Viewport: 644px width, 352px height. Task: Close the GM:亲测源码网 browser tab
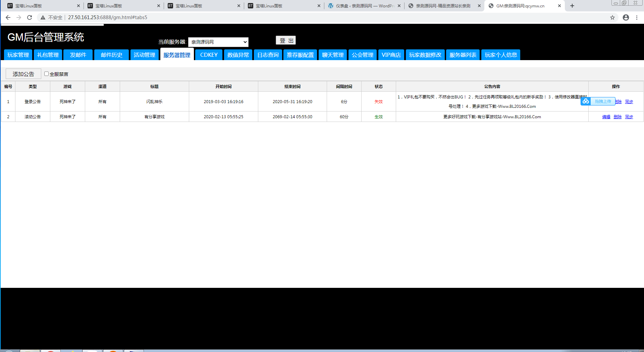click(559, 6)
